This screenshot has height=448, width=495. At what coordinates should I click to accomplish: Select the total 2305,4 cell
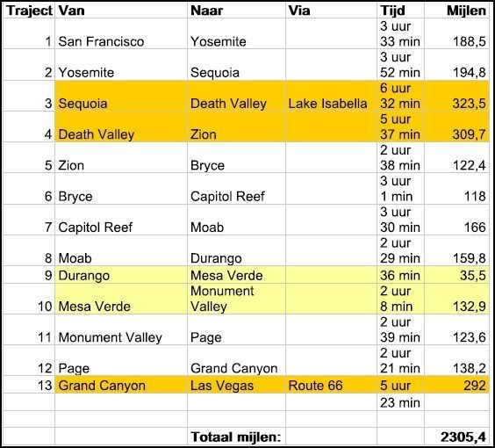[x=456, y=437]
